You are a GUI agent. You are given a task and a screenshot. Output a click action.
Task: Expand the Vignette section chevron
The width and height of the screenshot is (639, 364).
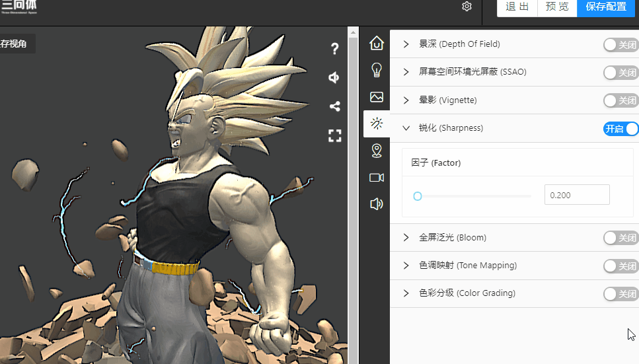point(406,100)
